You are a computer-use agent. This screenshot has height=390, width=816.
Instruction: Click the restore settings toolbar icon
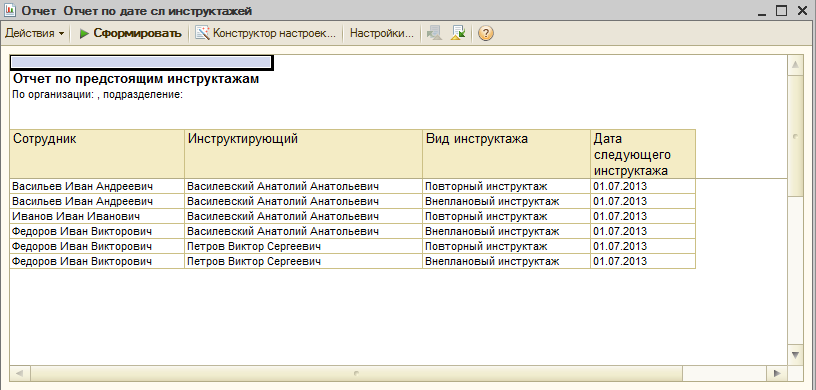[x=434, y=33]
